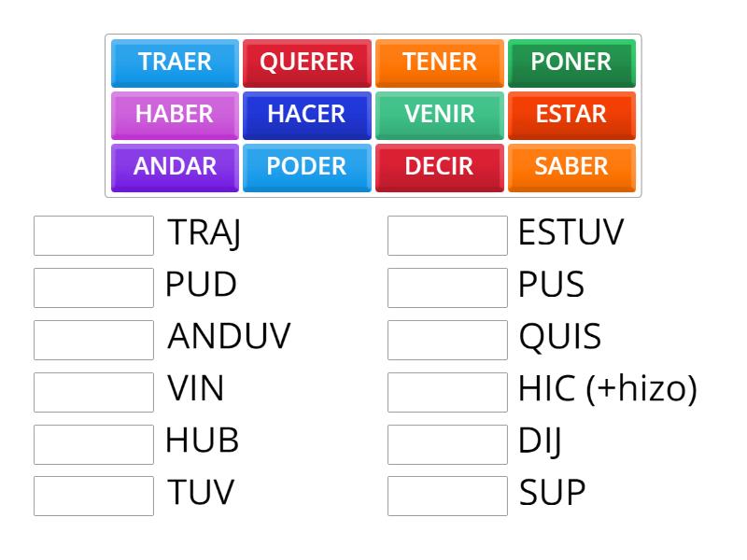Click the HABER tile in the word bank

pyautogui.click(x=174, y=114)
